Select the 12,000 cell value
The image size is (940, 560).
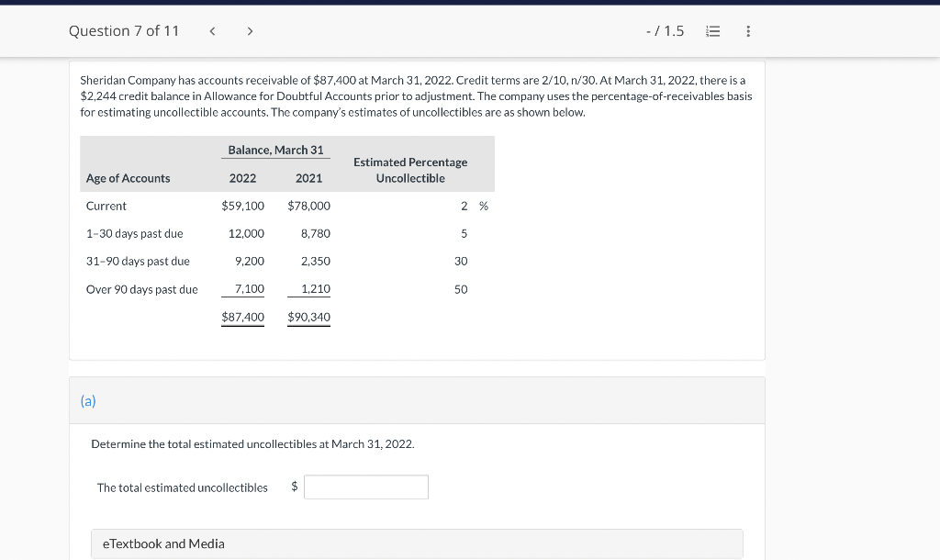click(246, 234)
